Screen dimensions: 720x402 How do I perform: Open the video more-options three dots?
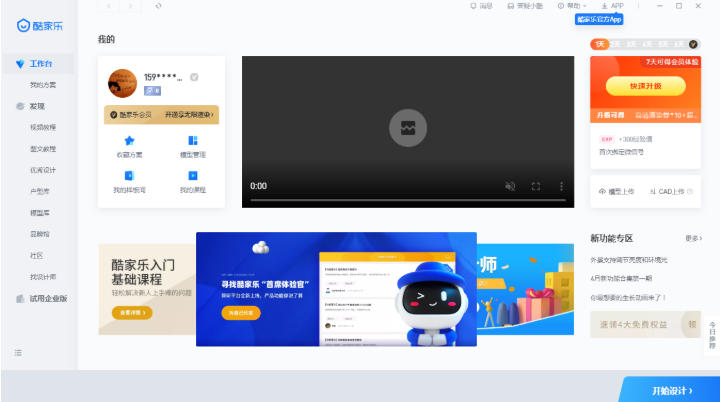(561, 186)
